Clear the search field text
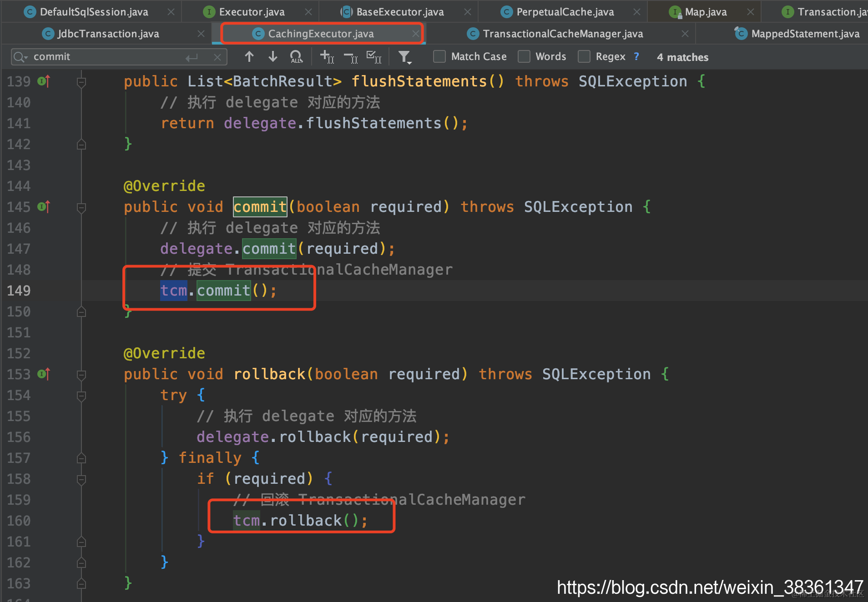 [x=217, y=57]
